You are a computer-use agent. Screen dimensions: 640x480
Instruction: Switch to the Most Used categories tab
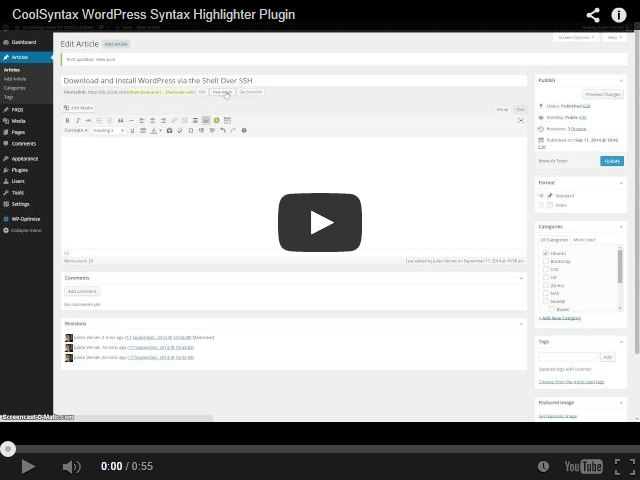click(584, 240)
